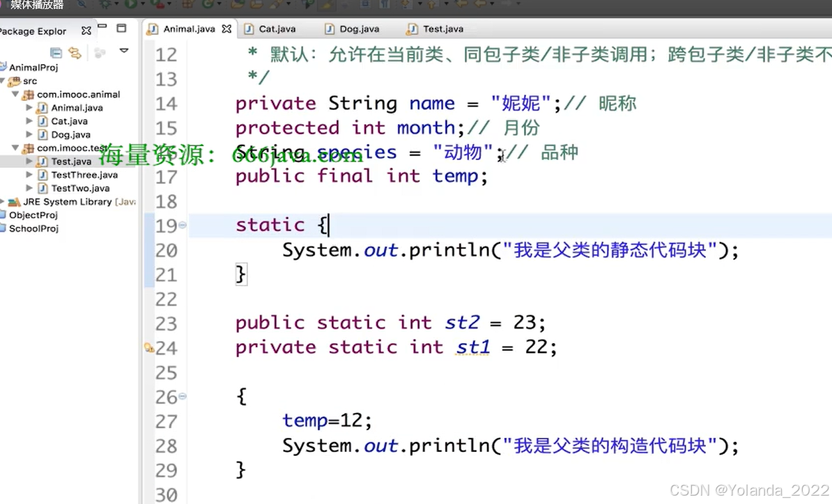The height and width of the screenshot is (504, 832).
Task: Expand the JRE System Library node
Action: [x=2, y=201]
